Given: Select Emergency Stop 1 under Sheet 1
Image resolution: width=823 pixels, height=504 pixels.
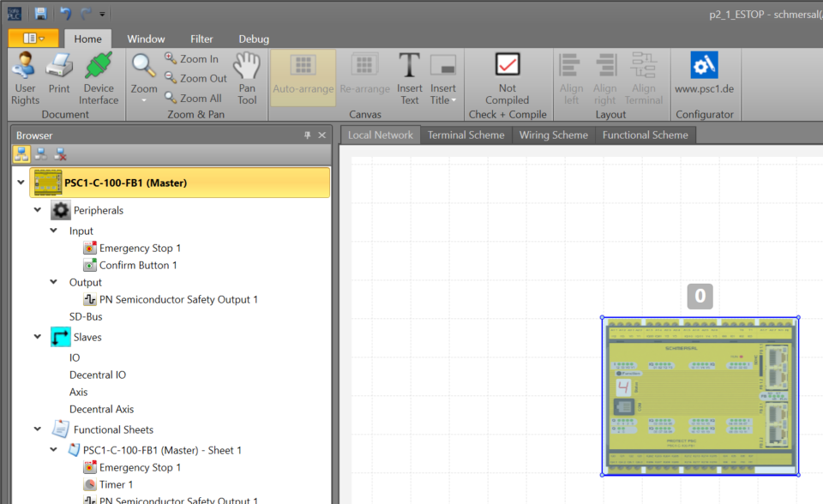Looking at the screenshot, I should click(132, 467).
